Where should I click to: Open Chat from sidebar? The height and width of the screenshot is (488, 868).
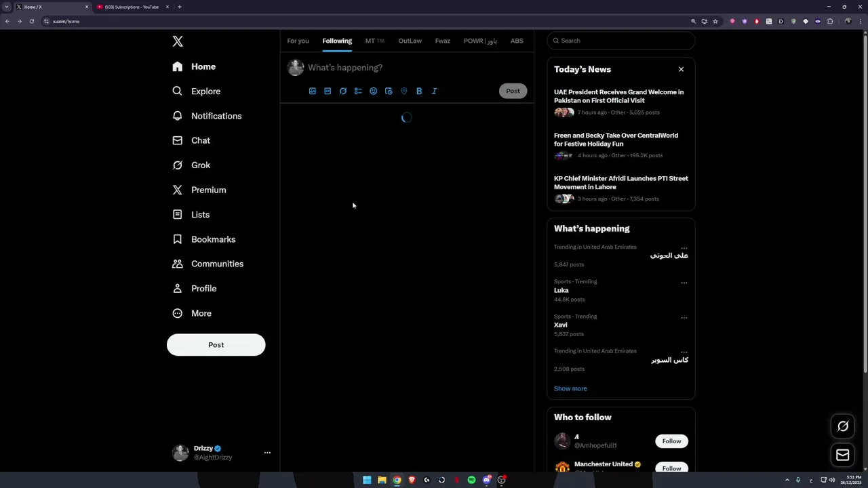[191, 140]
